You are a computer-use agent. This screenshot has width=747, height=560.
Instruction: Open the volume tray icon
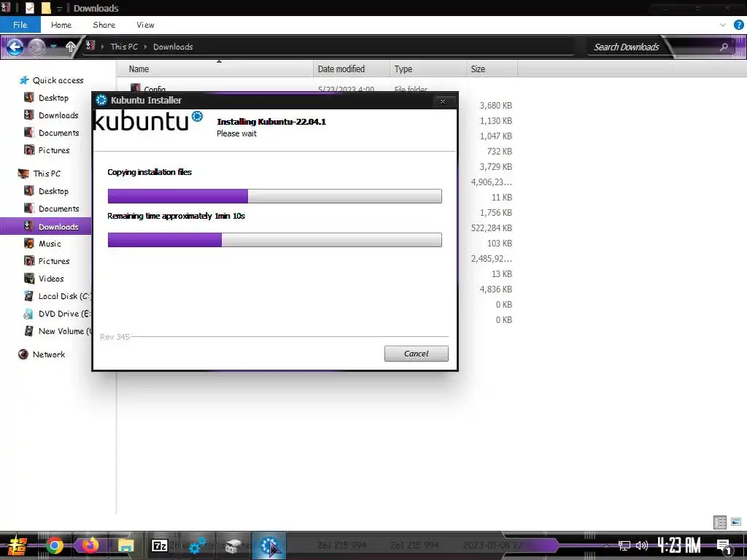pos(642,545)
